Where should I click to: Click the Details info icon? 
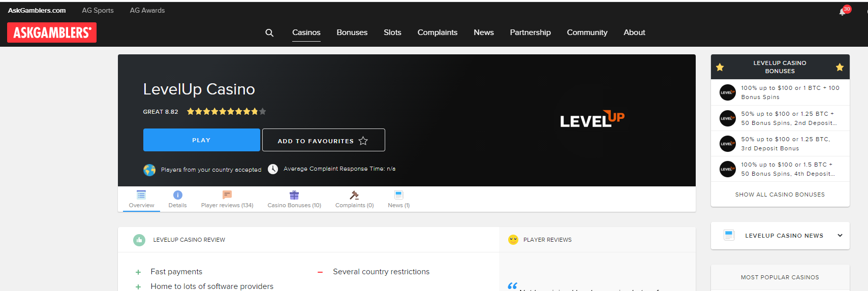177,195
